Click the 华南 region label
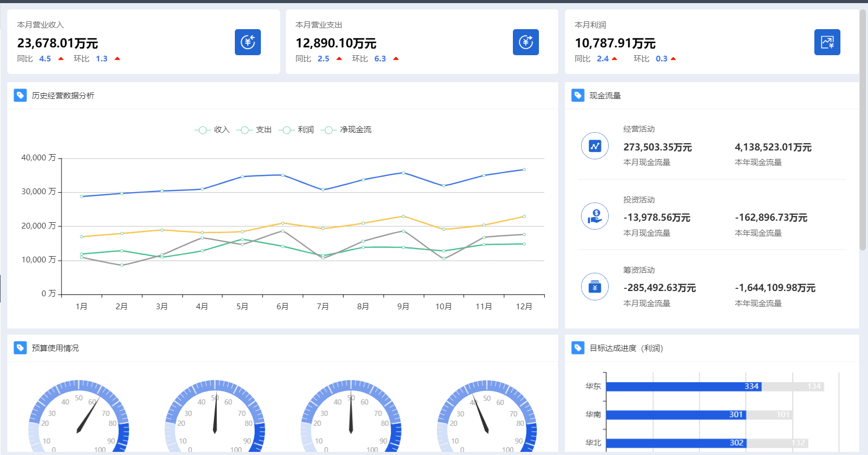 coord(593,414)
